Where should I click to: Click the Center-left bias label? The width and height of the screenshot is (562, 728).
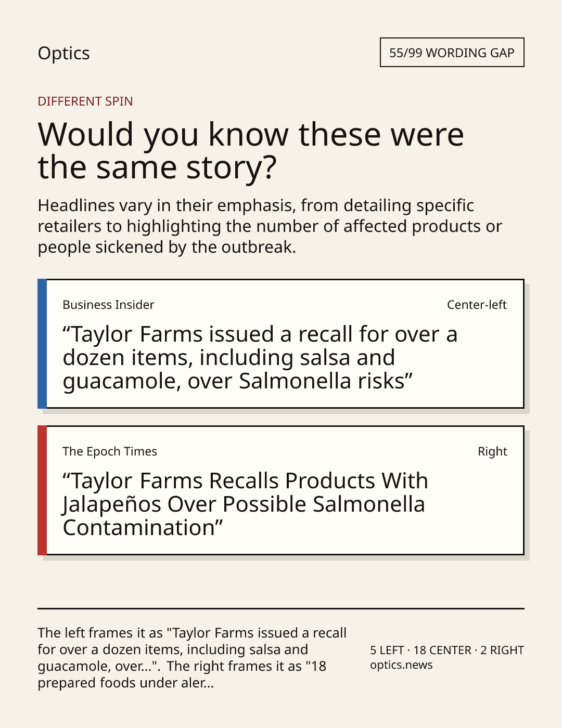[477, 305]
